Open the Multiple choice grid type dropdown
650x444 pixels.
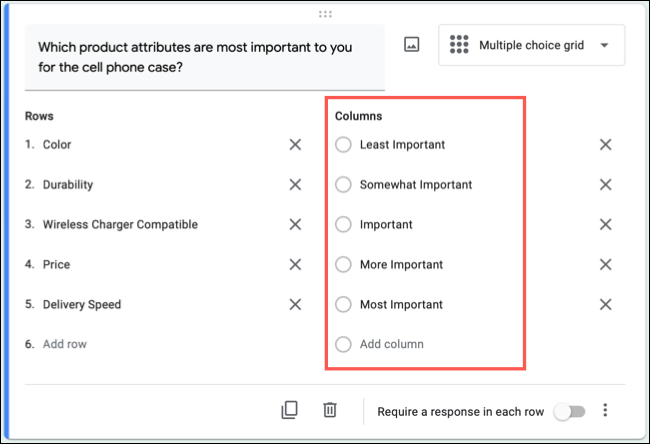coord(531,45)
